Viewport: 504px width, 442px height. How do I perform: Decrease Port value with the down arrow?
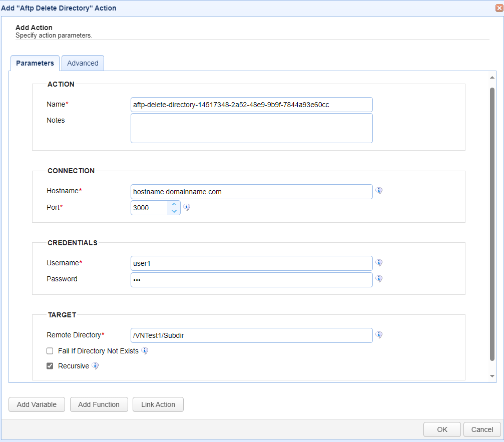tap(174, 211)
